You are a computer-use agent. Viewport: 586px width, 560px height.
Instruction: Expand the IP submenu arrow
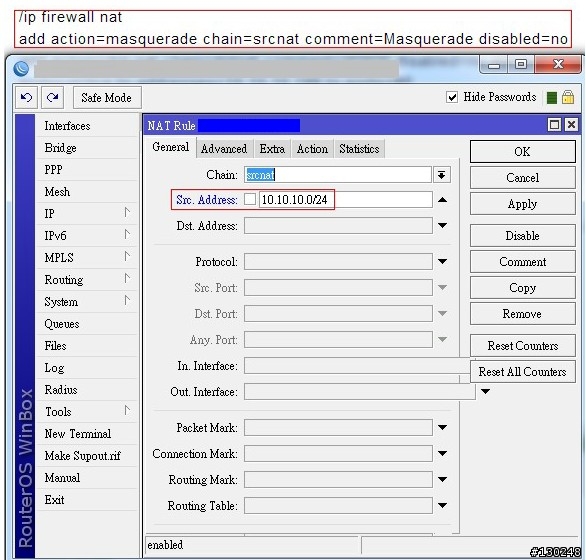(x=127, y=213)
